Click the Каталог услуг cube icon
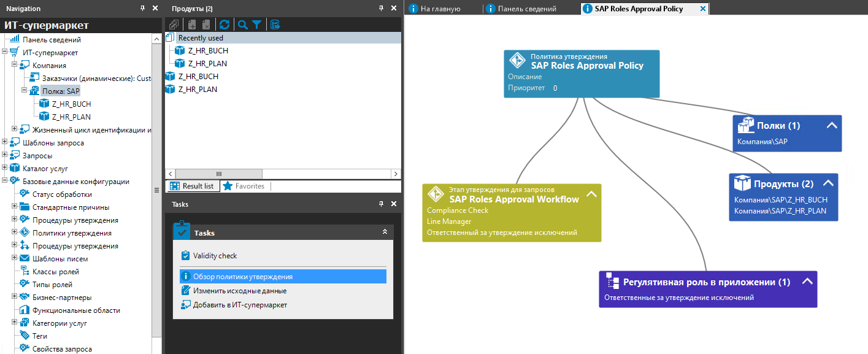 pos(15,168)
